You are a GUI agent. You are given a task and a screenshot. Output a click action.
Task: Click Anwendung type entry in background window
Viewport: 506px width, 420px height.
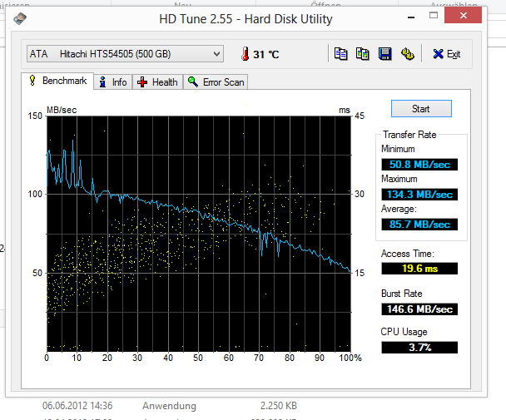pos(169,406)
